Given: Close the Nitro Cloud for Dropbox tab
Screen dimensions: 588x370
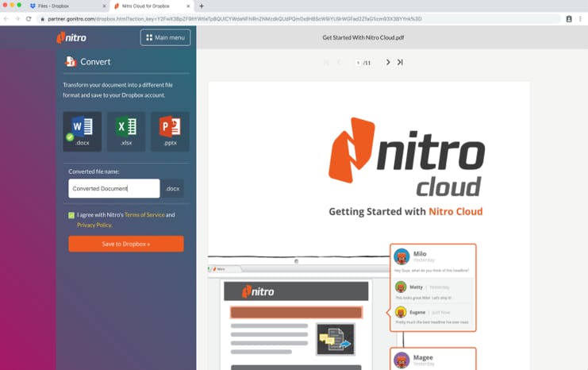Looking at the screenshot, I should coord(188,6).
